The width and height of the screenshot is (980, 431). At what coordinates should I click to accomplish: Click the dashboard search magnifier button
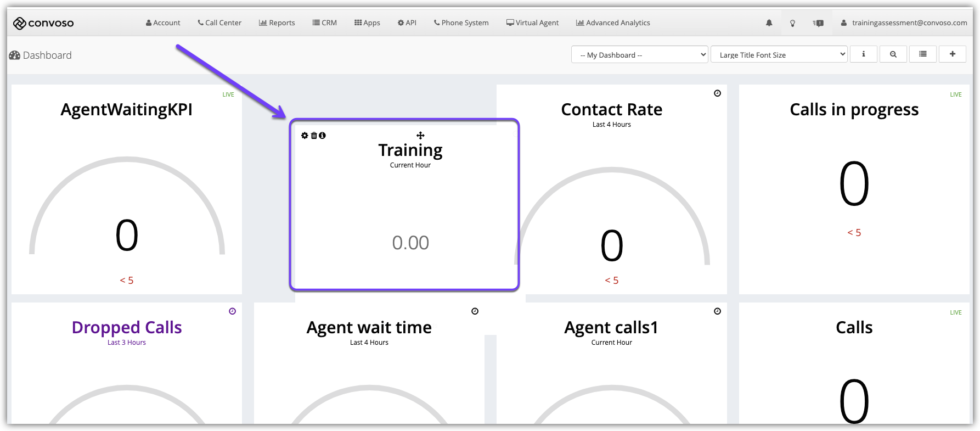(893, 54)
